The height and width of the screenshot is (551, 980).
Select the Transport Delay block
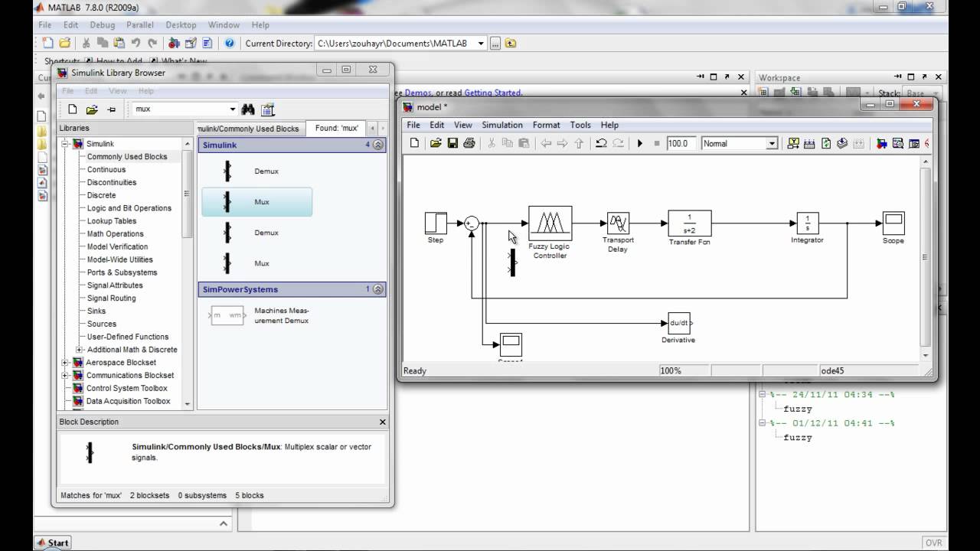(618, 223)
